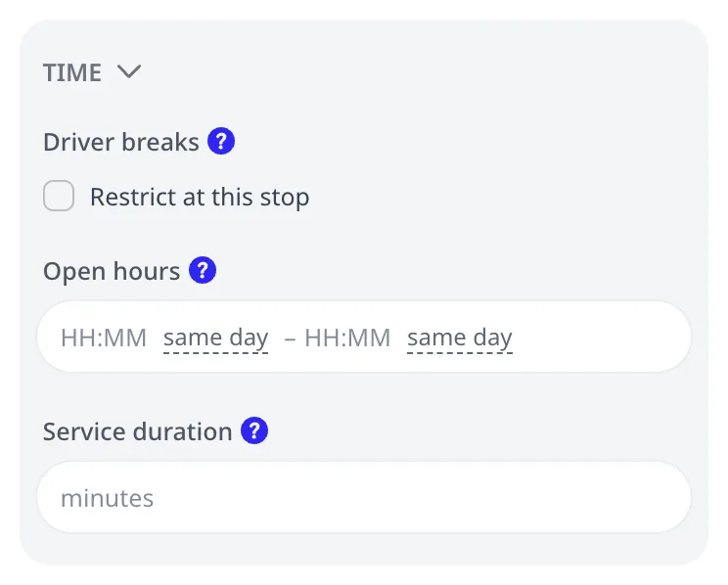Open the second same day selector
The width and height of the screenshot is (728, 585).
point(460,338)
